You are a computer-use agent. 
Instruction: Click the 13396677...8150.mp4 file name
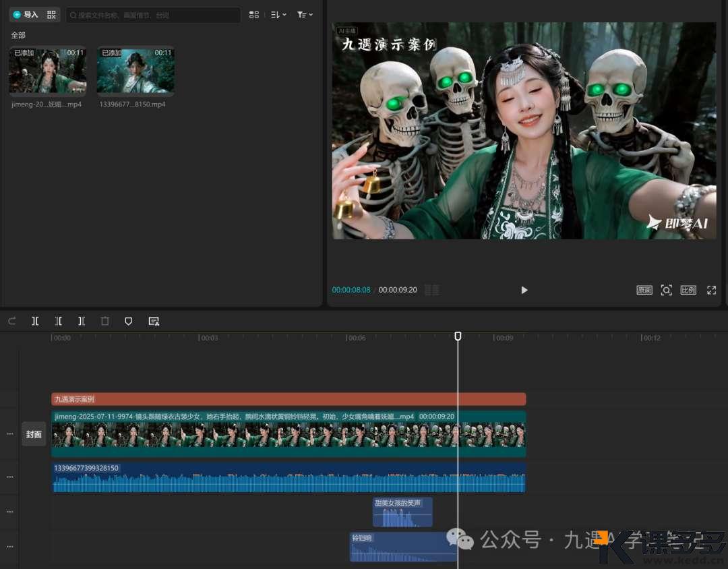coord(132,104)
